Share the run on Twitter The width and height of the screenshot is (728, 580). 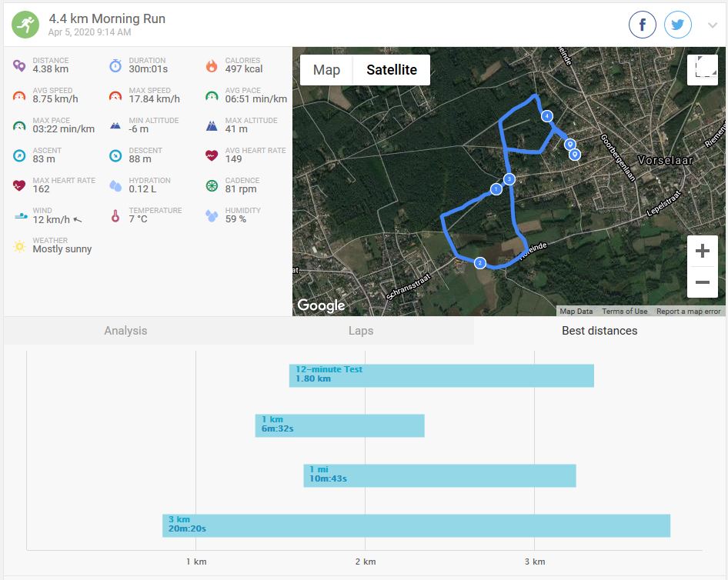[x=678, y=25]
